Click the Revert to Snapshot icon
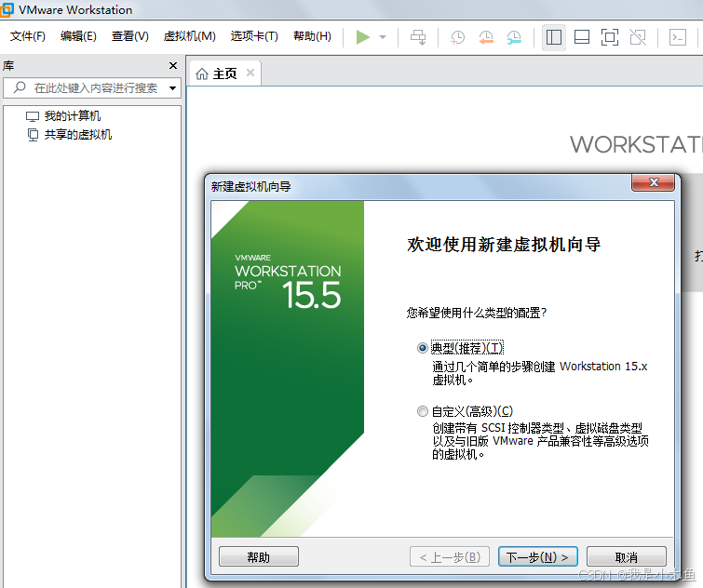This screenshot has height=588, width=703. pyautogui.click(x=486, y=37)
